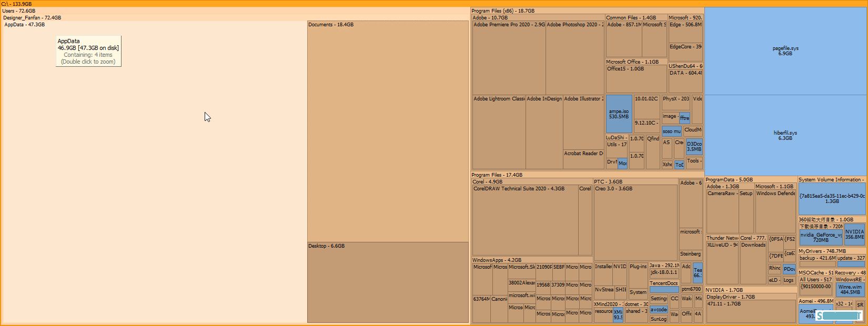Select the DATA - 604.4 block
868x326 pixels.
point(685,81)
